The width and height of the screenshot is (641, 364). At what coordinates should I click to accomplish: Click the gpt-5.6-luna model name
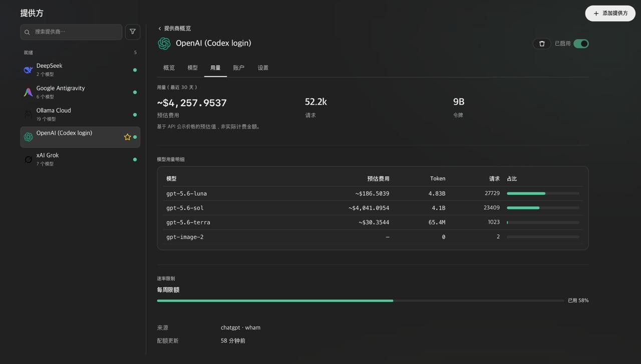coord(186,193)
